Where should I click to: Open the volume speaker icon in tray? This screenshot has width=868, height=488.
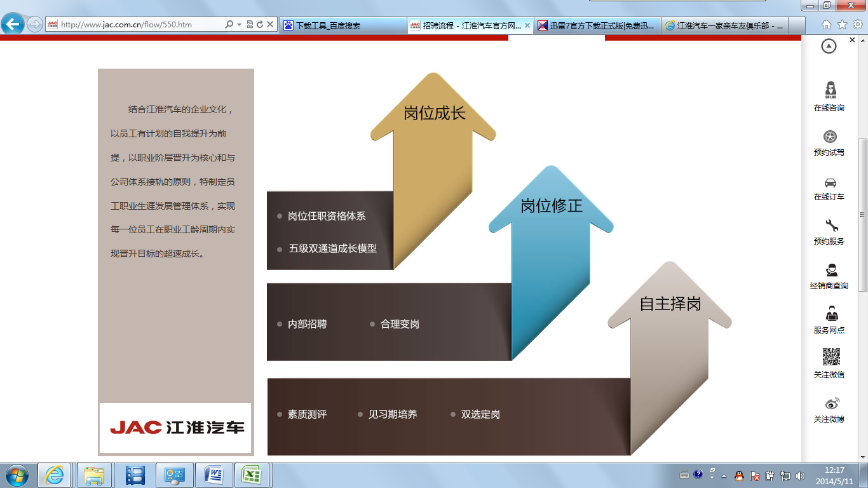pos(799,475)
